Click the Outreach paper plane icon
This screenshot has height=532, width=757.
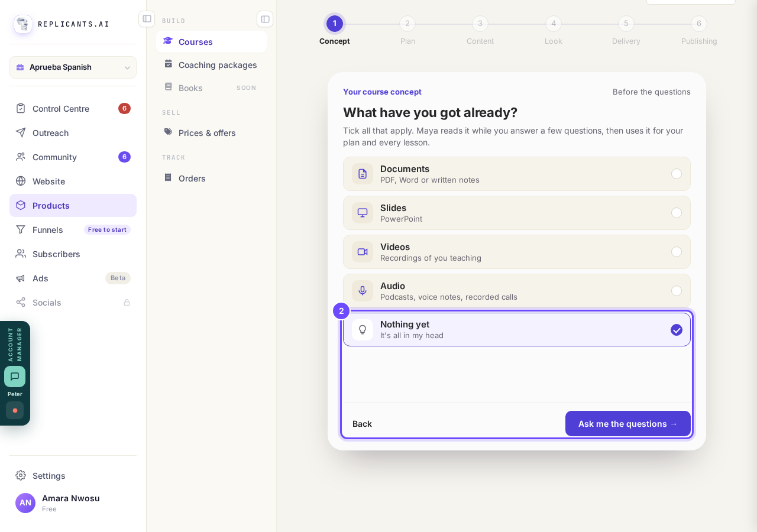tap(21, 132)
